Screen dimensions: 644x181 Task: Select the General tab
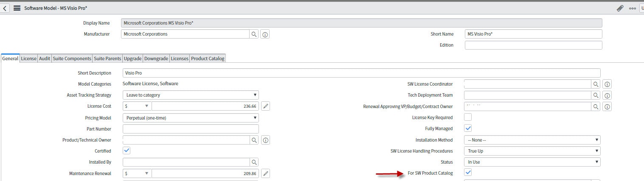10,58
